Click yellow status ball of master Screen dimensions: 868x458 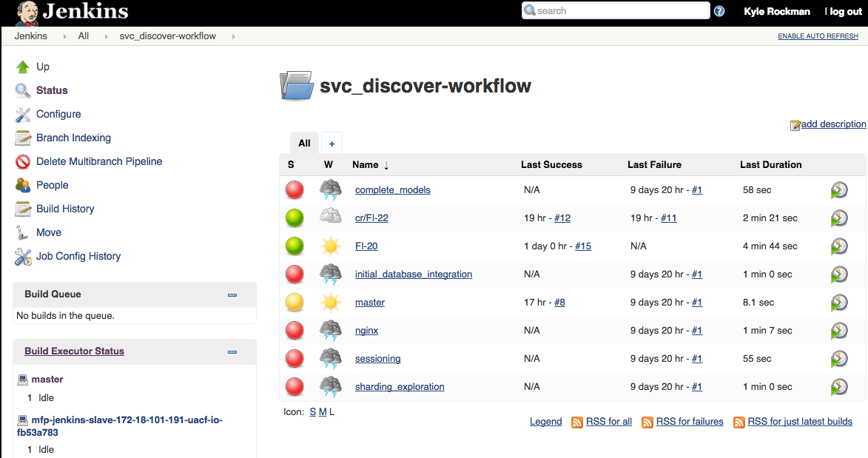click(295, 303)
